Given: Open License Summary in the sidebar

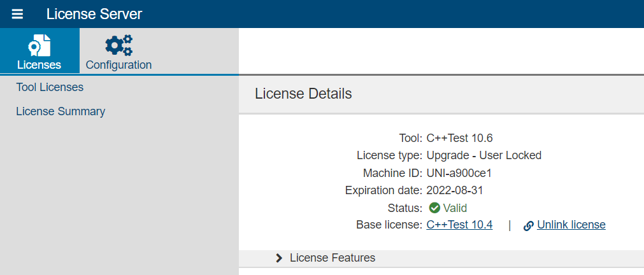Looking at the screenshot, I should [x=61, y=111].
